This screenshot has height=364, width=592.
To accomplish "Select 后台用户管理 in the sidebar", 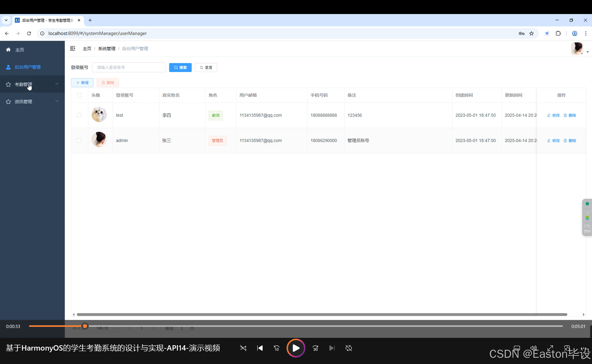I will (x=28, y=67).
